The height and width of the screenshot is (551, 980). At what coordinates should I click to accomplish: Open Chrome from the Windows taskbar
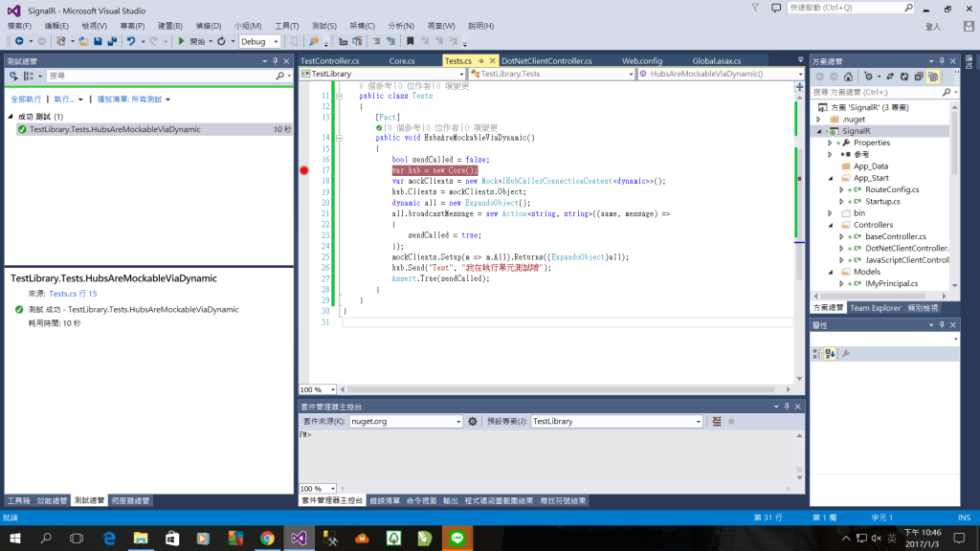point(267,539)
